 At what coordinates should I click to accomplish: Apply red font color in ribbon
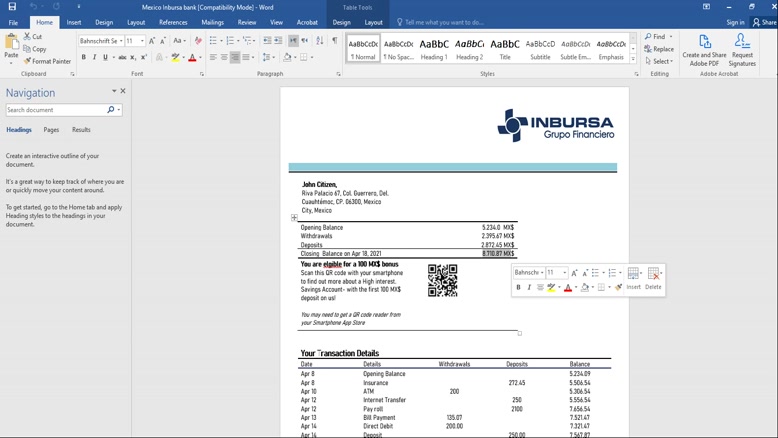[193, 58]
